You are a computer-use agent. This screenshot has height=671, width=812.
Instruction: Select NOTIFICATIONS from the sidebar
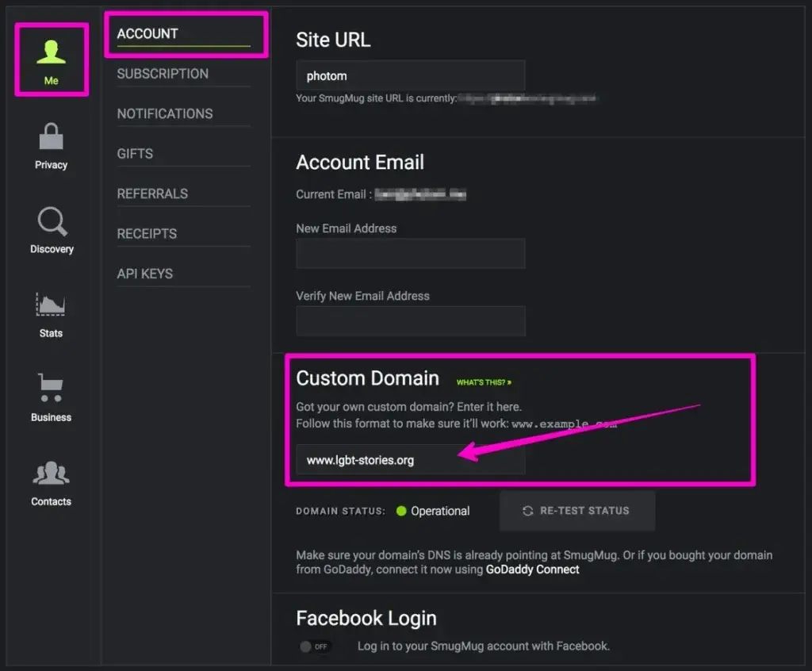tap(164, 113)
